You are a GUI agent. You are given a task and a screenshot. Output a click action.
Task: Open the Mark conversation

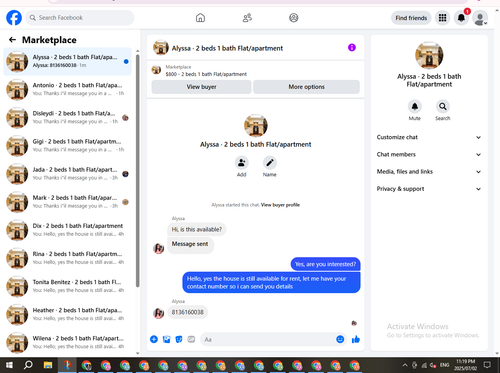67,202
